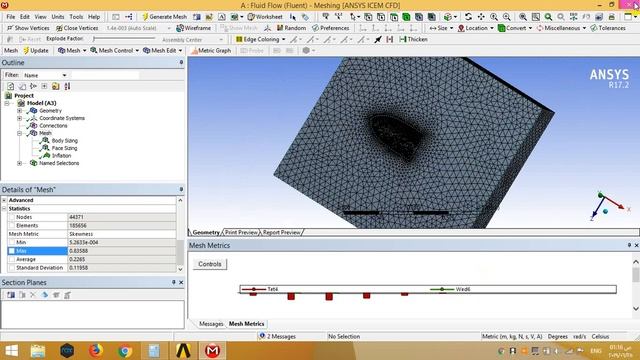Open the Filter Name combo box

[45, 76]
